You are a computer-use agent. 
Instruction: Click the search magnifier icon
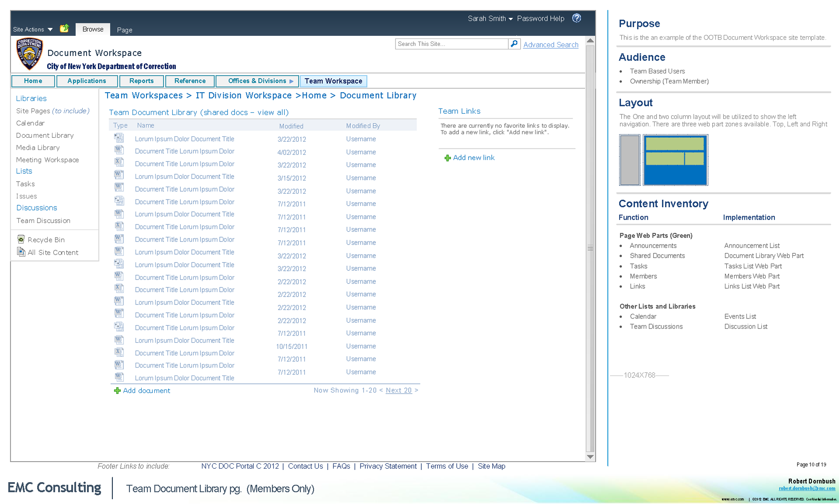514,44
